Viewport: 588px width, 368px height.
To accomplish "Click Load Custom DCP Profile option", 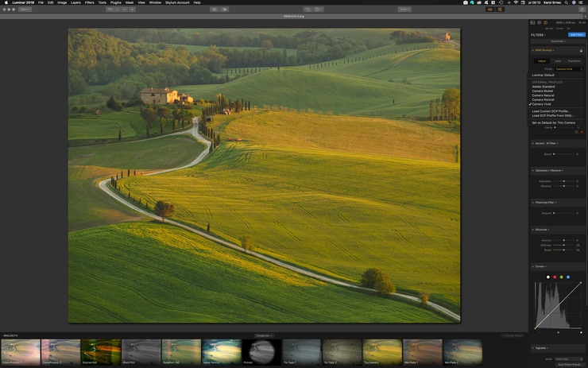I will pos(551,111).
